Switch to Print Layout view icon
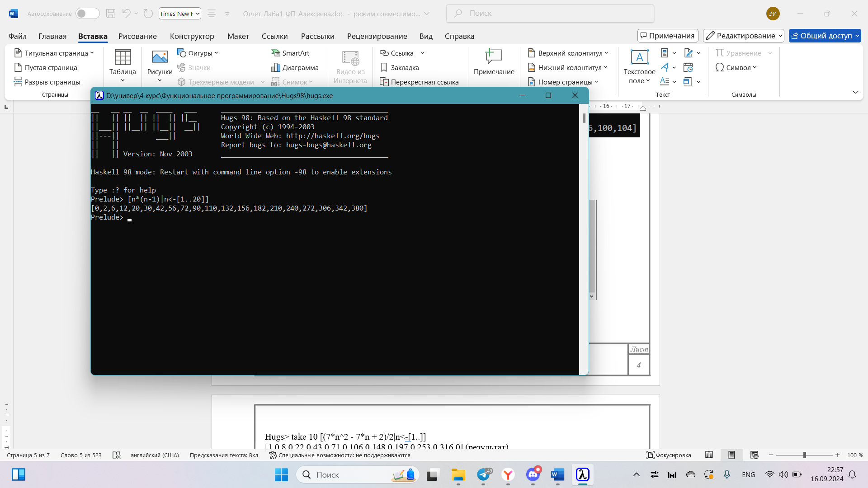868x488 pixels. click(x=731, y=455)
